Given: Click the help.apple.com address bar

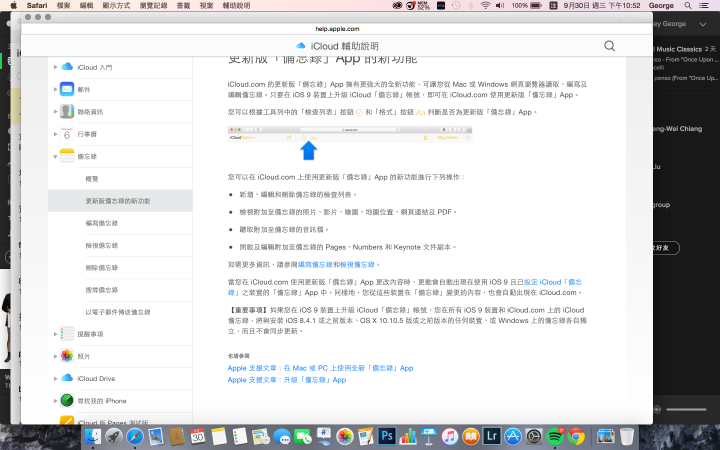Looking at the screenshot, I should pos(337,28).
